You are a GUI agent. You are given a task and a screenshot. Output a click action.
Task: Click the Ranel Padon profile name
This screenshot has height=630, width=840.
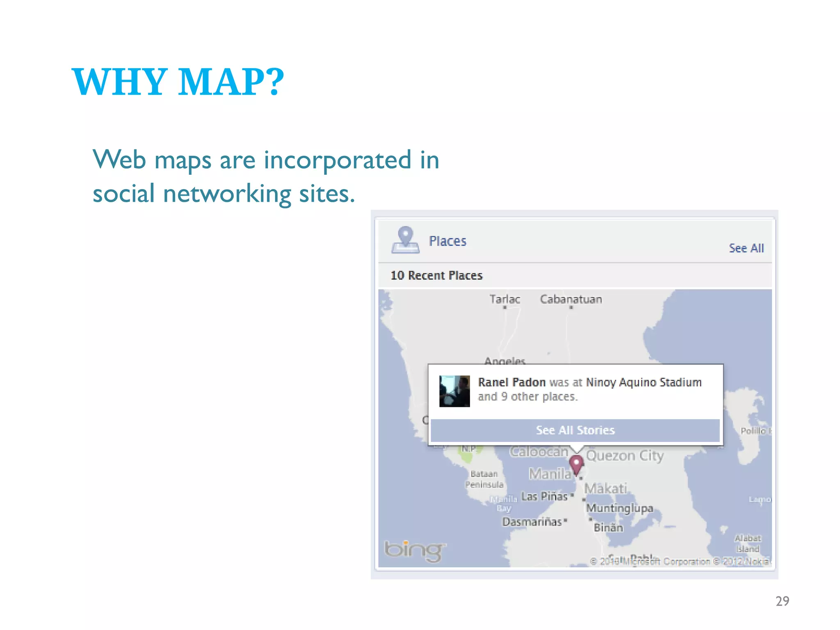pos(511,382)
